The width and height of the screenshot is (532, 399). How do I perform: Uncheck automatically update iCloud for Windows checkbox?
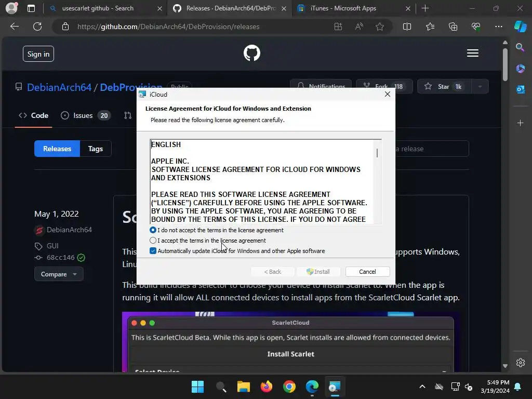(153, 251)
